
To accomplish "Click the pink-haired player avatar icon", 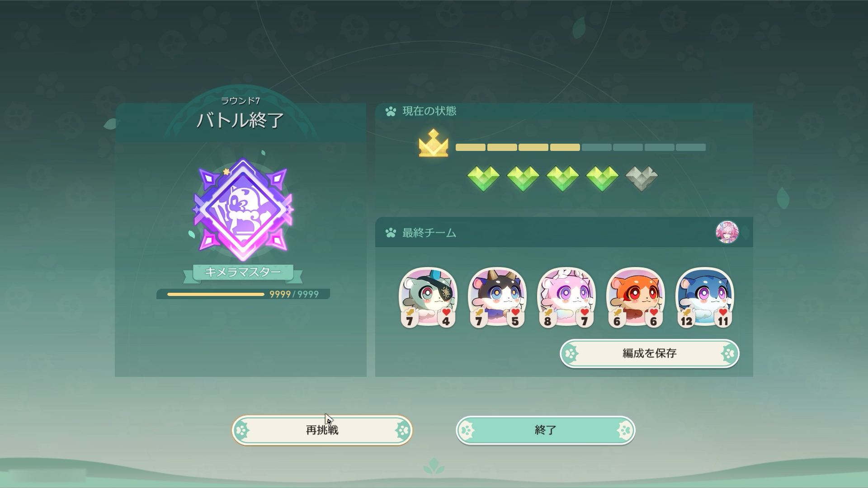I will pos(727,232).
